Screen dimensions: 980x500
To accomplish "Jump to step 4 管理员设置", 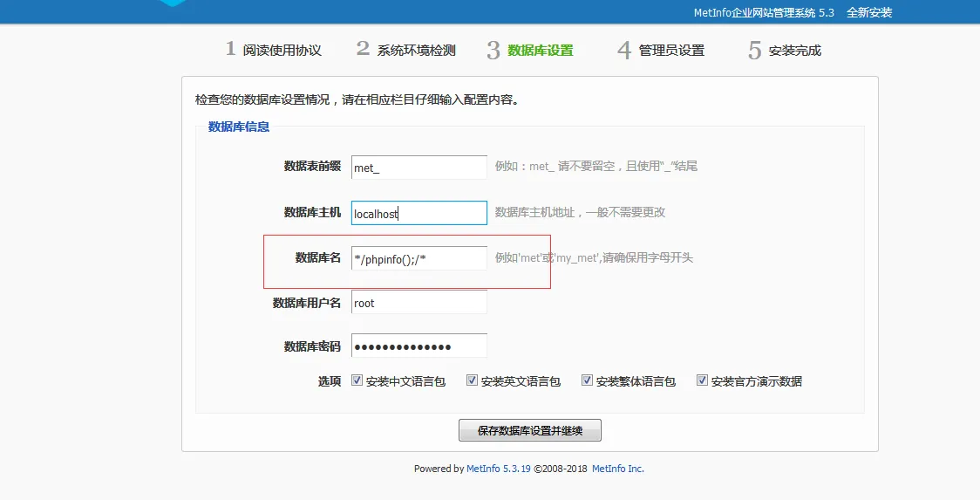I will [662, 50].
